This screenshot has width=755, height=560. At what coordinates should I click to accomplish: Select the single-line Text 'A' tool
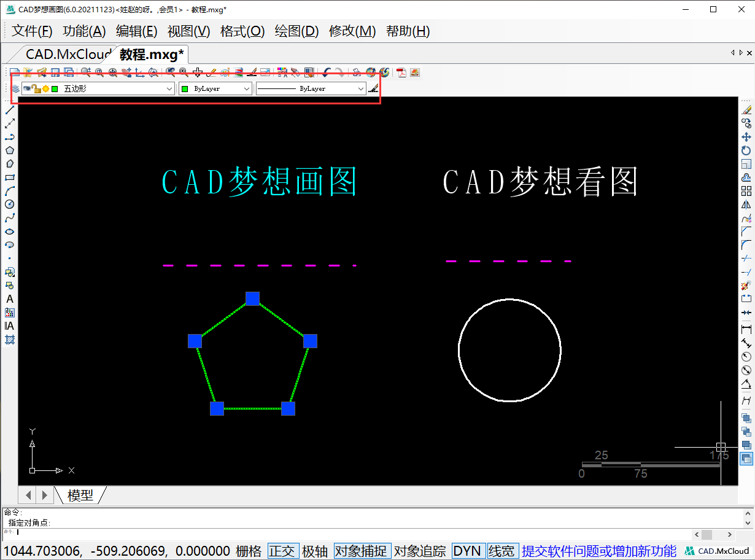(10, 299)
